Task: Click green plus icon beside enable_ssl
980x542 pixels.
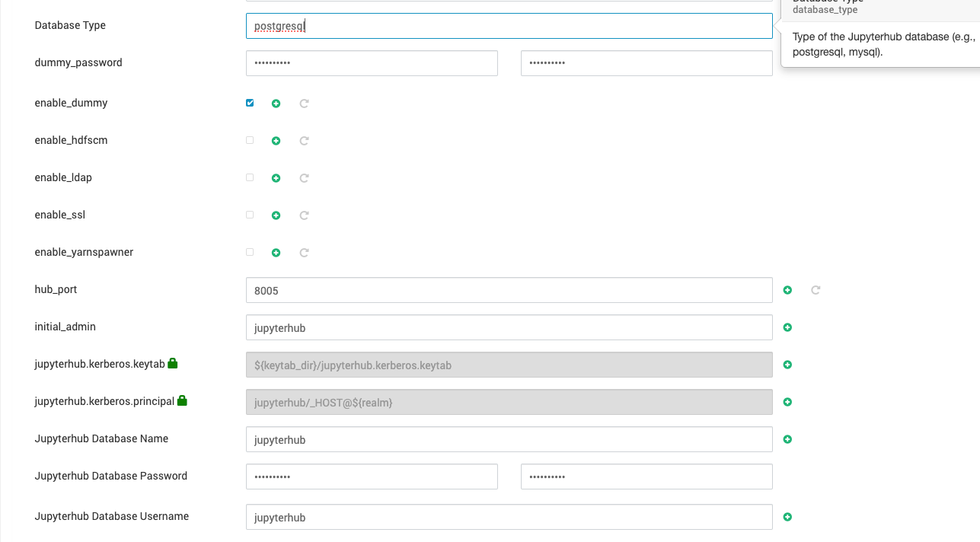Action: [276, 215]
